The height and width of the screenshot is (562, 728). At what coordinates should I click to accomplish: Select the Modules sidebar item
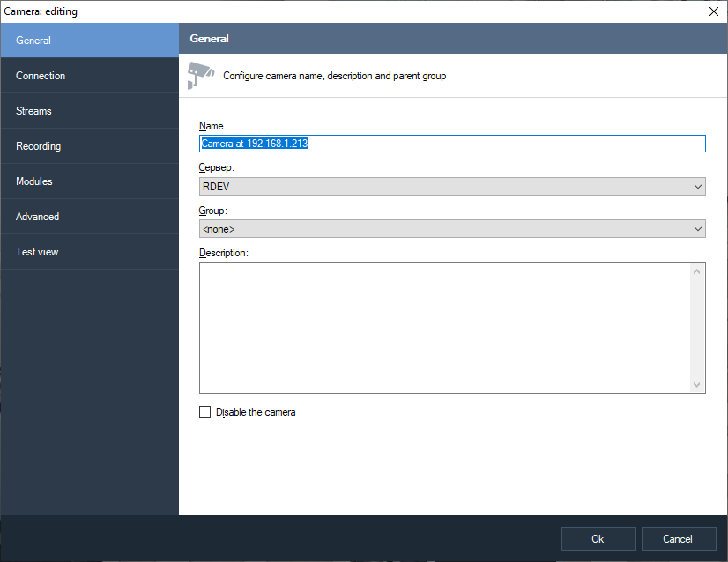[x=89, y=181]
